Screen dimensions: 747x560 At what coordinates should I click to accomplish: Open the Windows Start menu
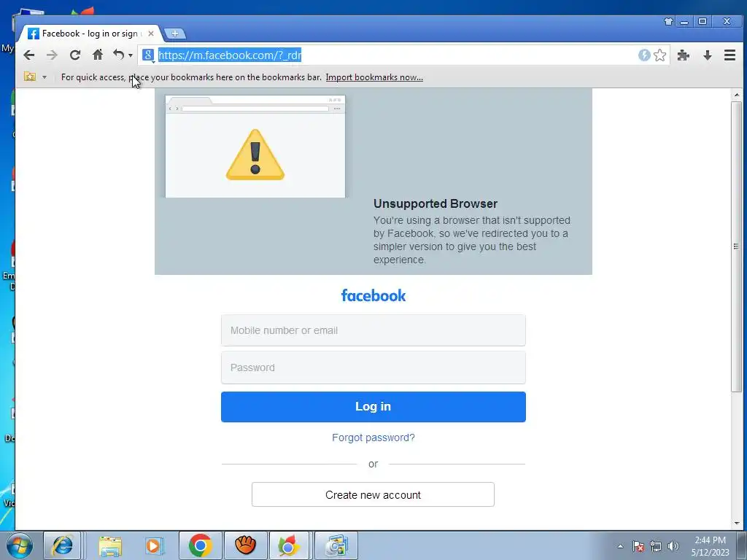click(x=20, y=545)
